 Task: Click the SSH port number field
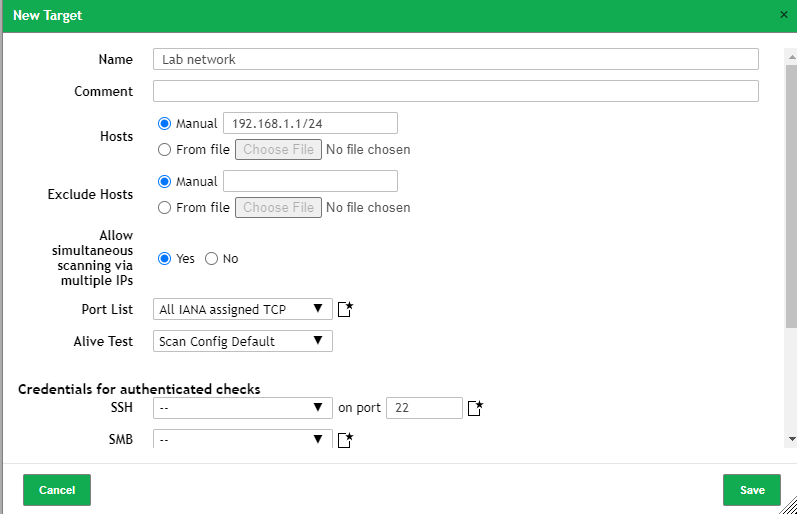click(424, 408)
